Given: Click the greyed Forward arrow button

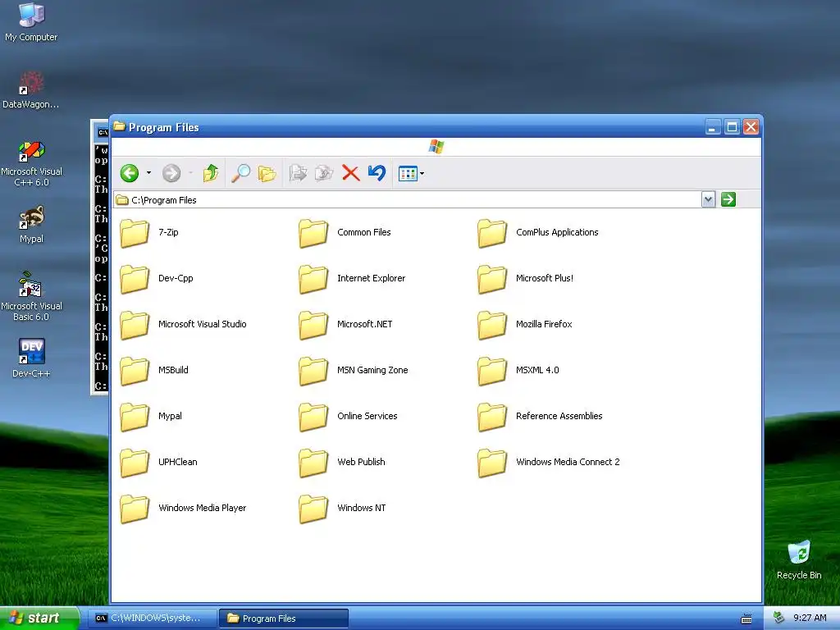Looking at the screenshot, I should click(171, 173).
